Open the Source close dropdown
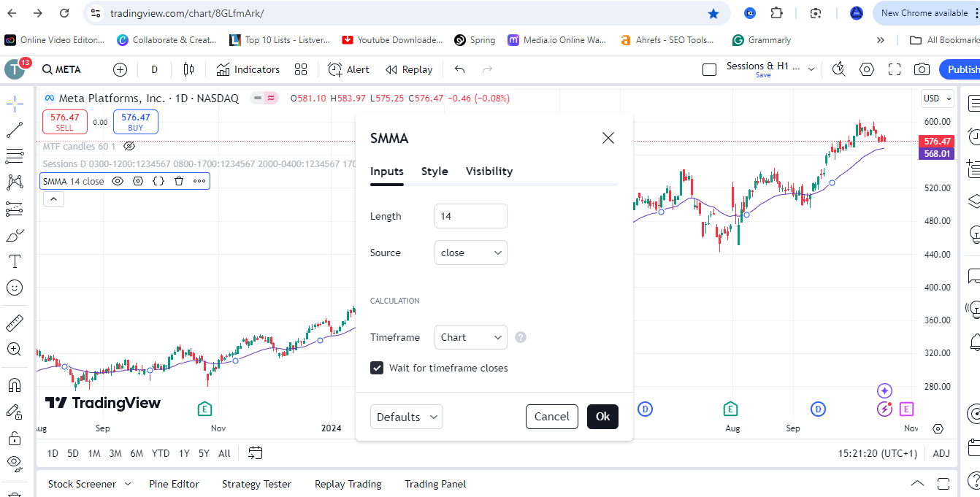 coord(470,253)
